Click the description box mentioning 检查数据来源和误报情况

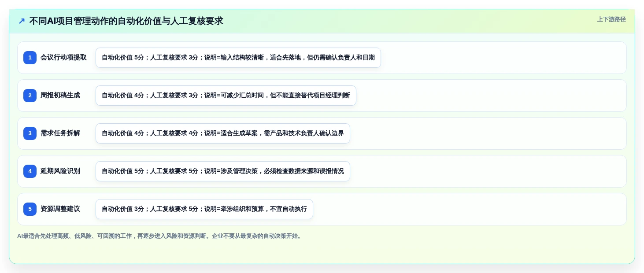223,171
